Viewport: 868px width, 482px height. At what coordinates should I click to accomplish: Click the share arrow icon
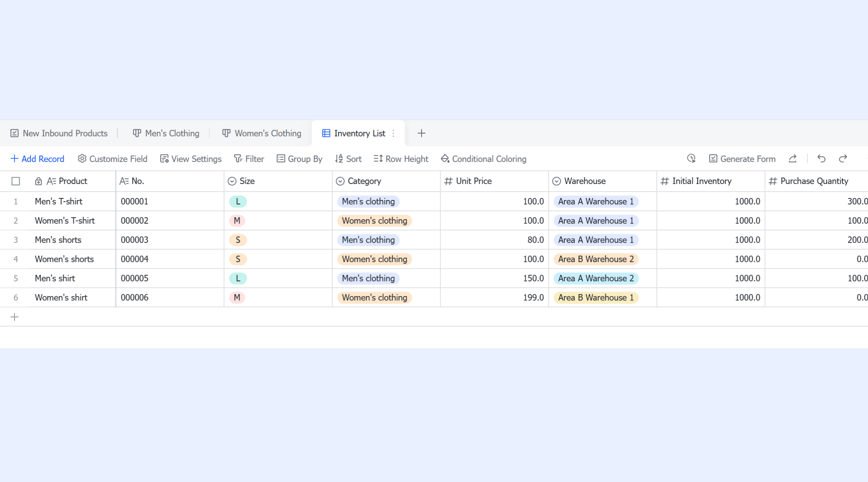(x=792, y=159)
